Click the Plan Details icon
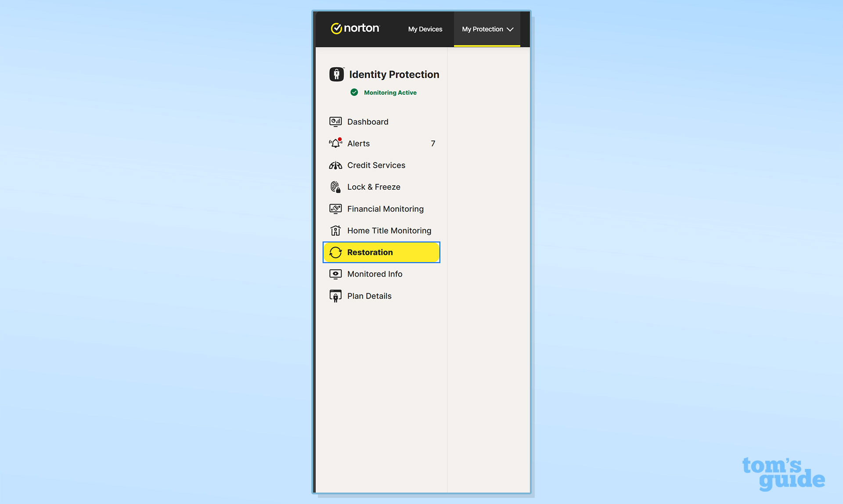The image size is (843, 504). click(x=335, y=296)
